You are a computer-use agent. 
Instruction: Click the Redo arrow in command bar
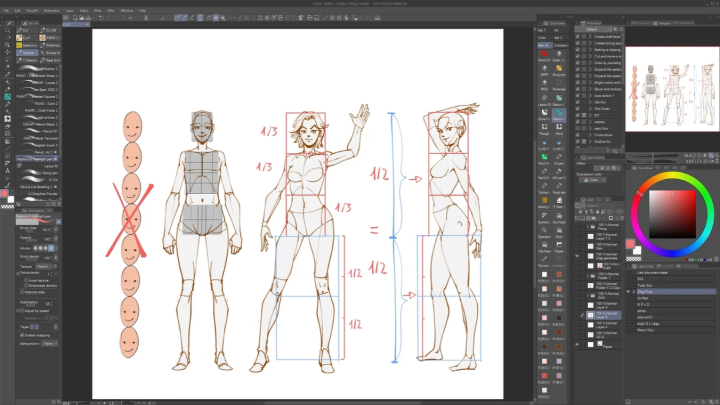[x=109, y=18]
